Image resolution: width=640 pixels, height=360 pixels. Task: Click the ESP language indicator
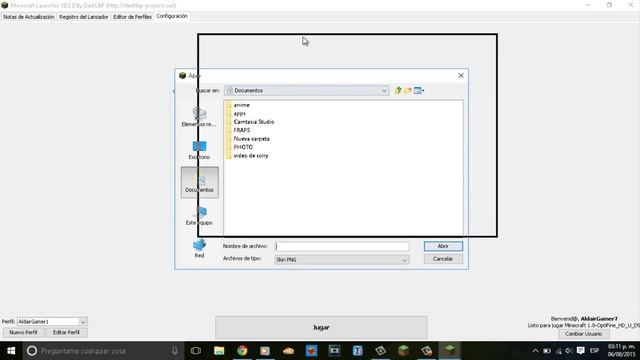click(x=594, y=351)
